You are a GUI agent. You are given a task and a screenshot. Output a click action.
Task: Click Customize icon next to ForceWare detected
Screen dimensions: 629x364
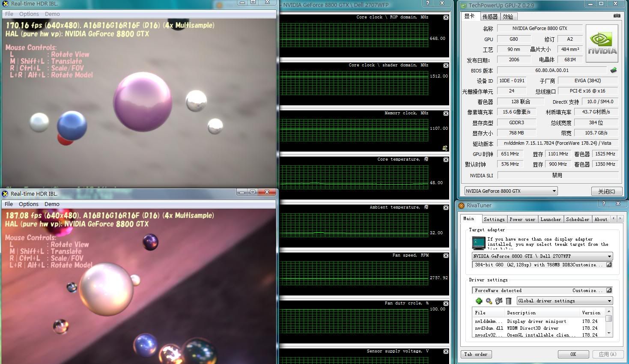pos(609,290)
